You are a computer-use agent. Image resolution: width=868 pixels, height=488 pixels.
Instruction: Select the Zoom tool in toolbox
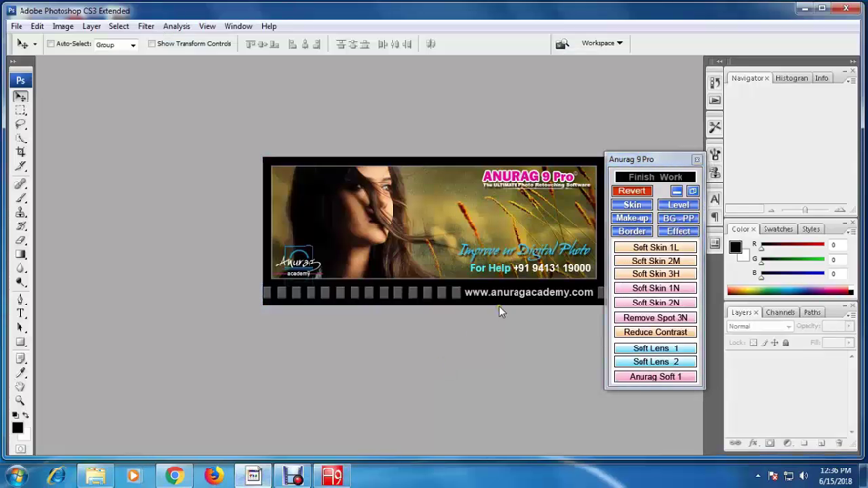[x=21, y=400]
